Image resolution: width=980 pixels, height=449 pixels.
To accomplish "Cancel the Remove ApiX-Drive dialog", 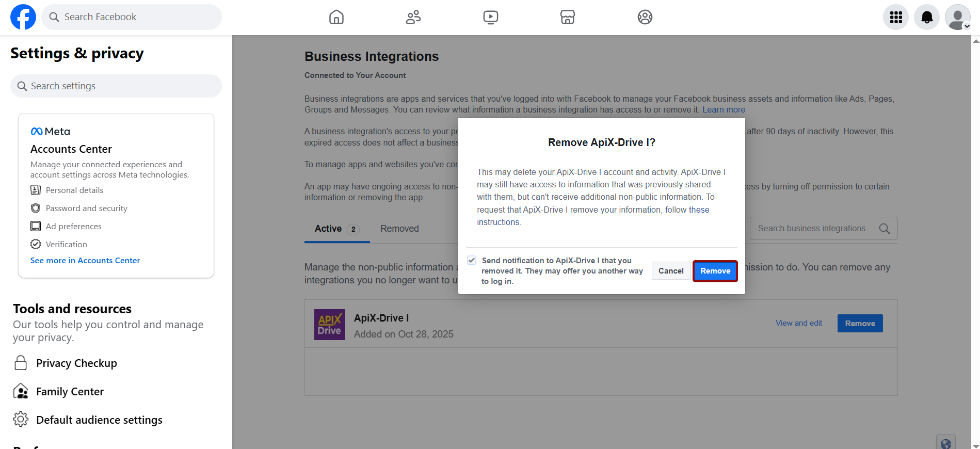I will tap(671, 271).
